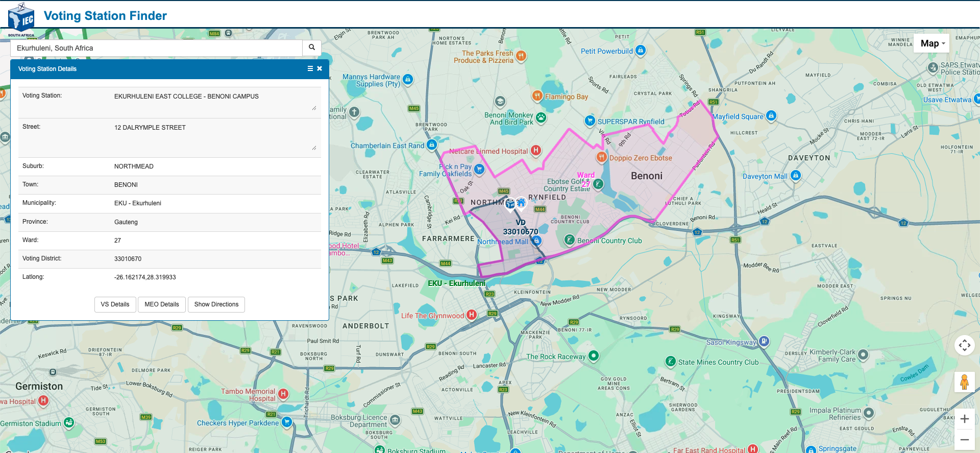Zoom out with the minus button
This screenshot has width=980, height=453.
pyautogui.click(x=964, y=439)
